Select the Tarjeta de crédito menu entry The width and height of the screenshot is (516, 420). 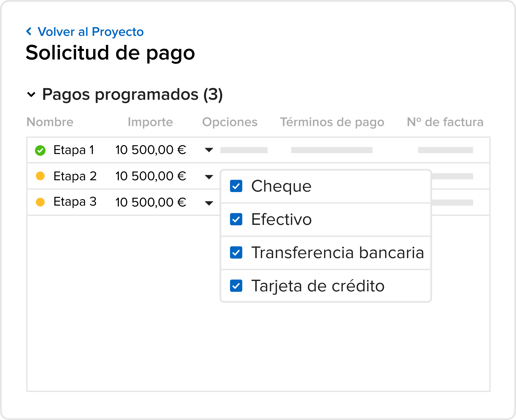(326, 286)
